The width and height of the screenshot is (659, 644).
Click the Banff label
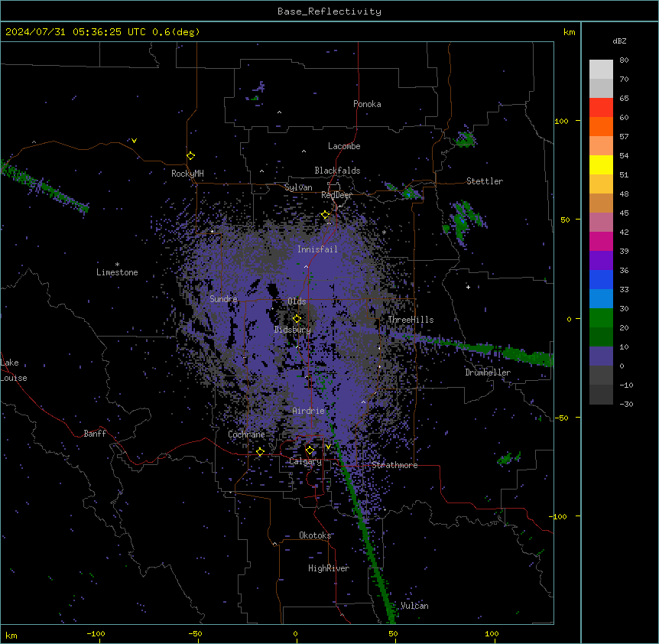95,434
